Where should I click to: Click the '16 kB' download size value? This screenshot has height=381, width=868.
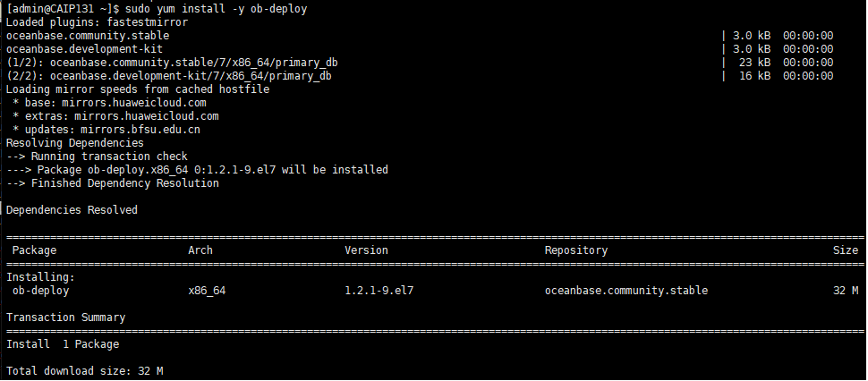point(755,76)
